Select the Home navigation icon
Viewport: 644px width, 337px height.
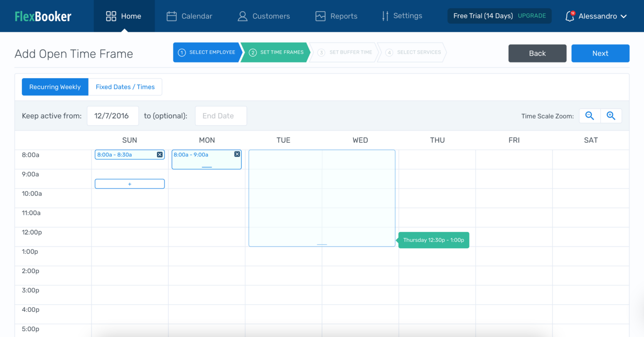(x=111, y=16)
